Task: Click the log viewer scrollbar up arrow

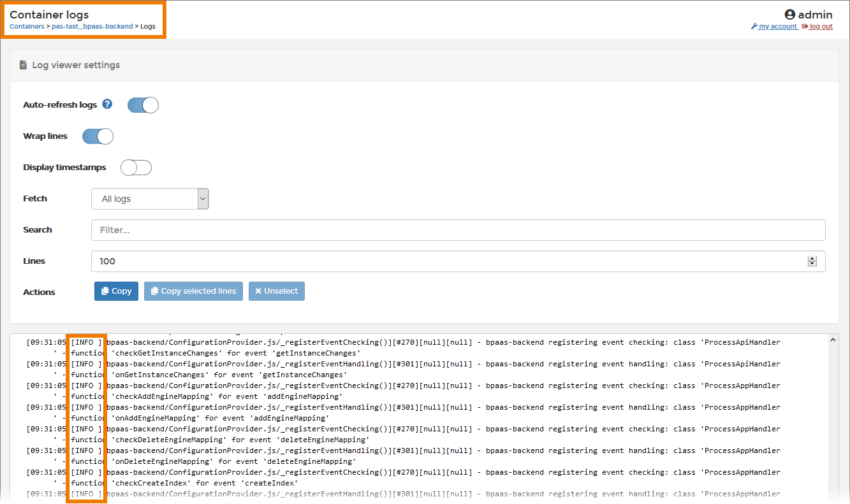Action: click(x=833, y=339)
